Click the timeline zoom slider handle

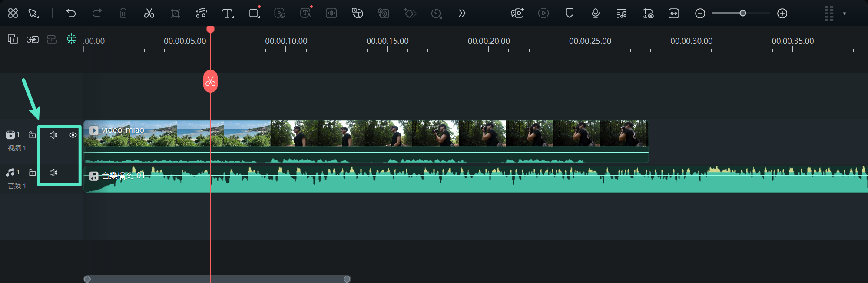click(743, 13)
